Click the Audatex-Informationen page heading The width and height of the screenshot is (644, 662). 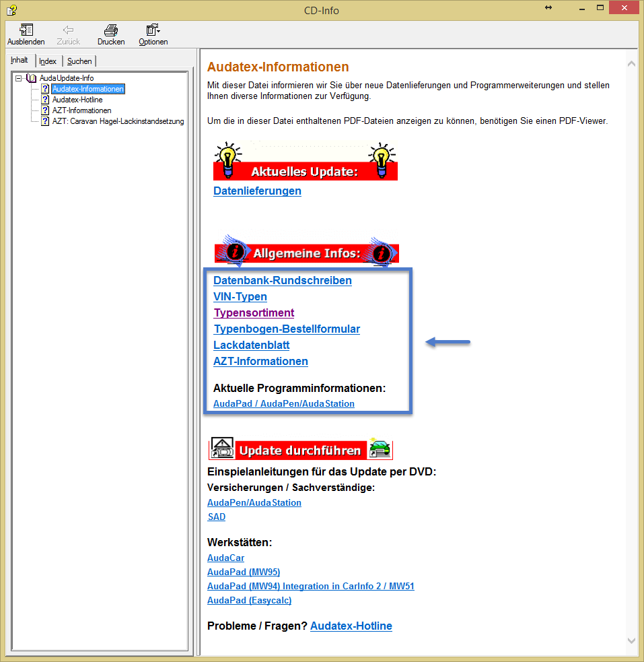(278, 67)
